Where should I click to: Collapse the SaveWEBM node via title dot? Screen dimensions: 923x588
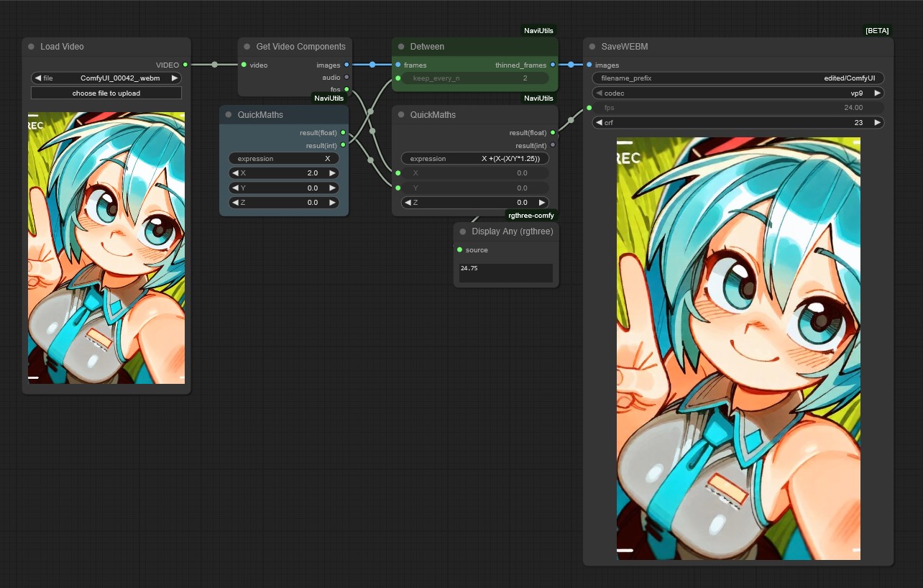point(592,47)
